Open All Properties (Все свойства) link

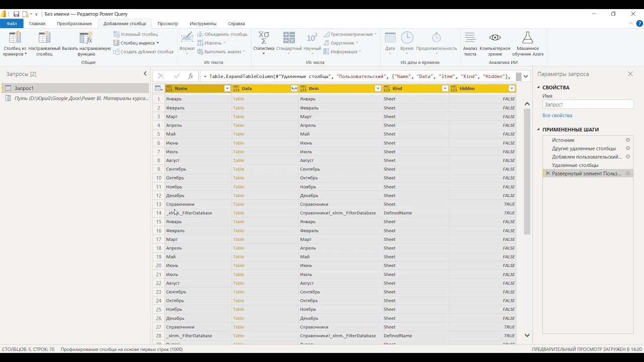[557, 115]
